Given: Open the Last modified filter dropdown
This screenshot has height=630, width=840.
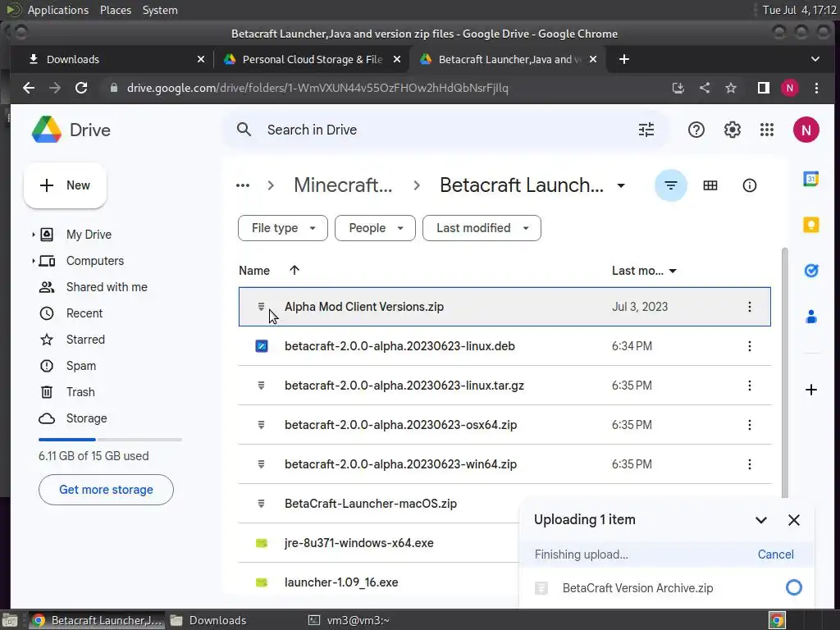Looking at the screenshot, I should click(x=481, y=228).
